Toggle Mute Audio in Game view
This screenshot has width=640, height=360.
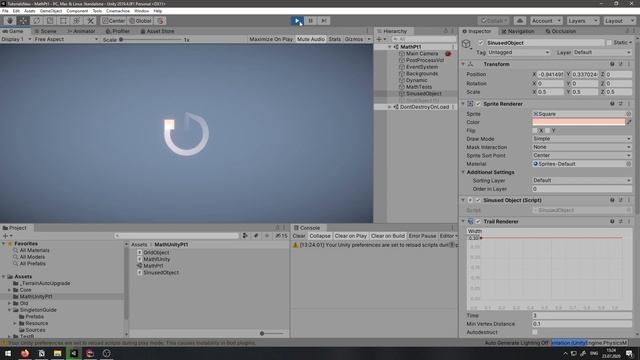(311, 39)
